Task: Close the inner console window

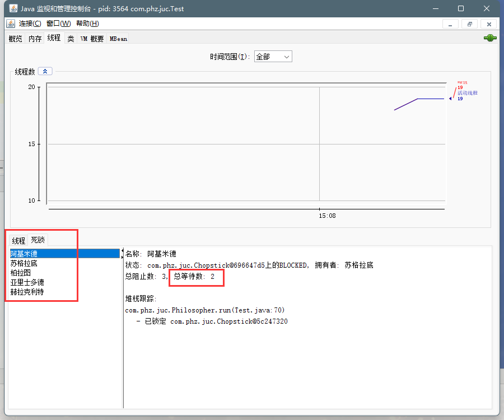Action: [x=489, y=24]
